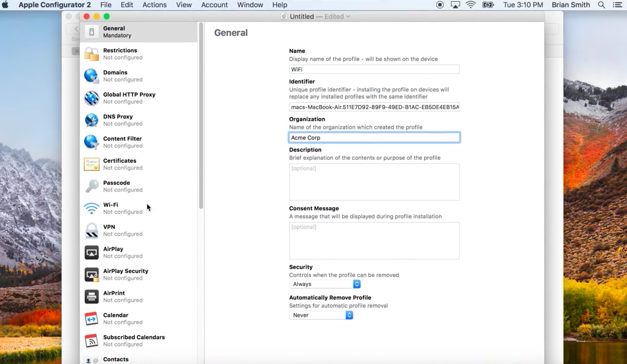Viewport: 627px width, 364px height.
Task: Click the Calendar payload icon
Action: coord(91,319)
